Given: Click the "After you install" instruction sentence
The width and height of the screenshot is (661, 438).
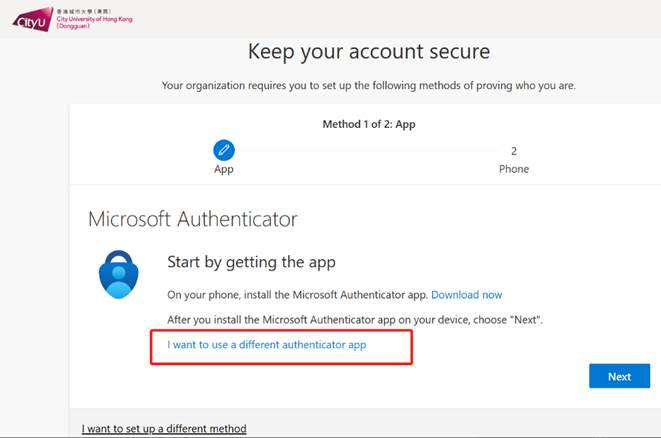Looking at the screenshot, I should [x=354, y=319].
